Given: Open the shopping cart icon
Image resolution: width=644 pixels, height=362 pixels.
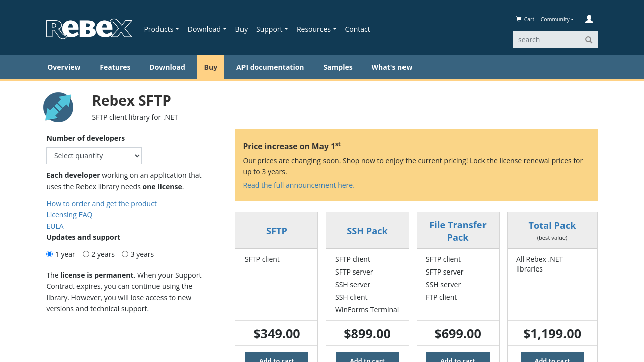Looking at the screenshot, I should (x=519, y=19).
